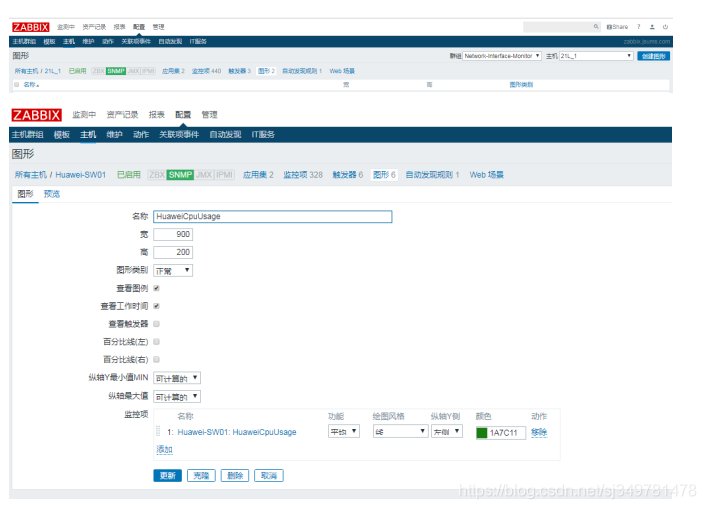Click the search magnifier icon in the header
The width and height of the screenshot is (706, 509).
[x=596, y=27]
